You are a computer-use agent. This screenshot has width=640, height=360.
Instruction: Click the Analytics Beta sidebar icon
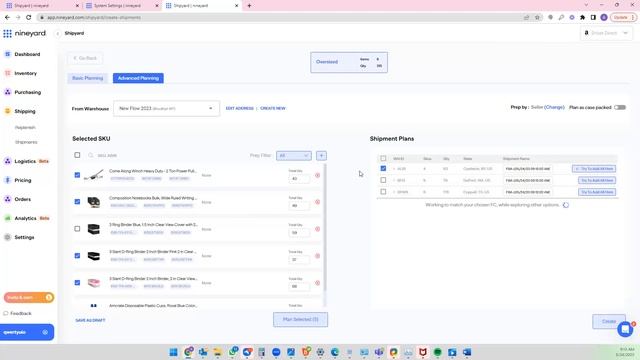tap(7, 218)
